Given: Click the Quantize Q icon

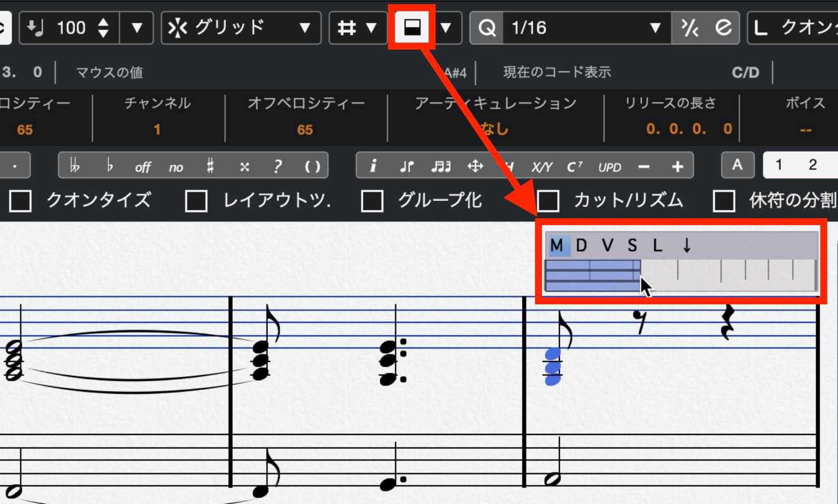Looking at the screenshot, I should point(486,27).
